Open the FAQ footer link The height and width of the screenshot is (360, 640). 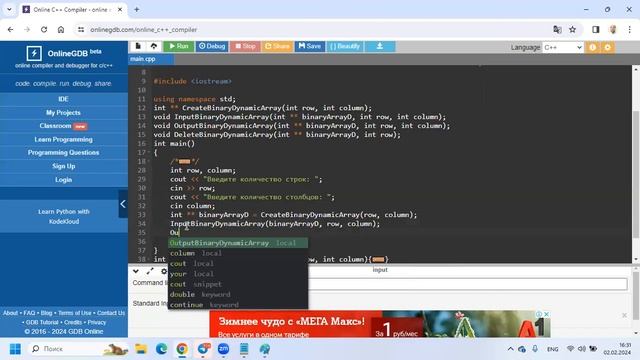(29, 313)
